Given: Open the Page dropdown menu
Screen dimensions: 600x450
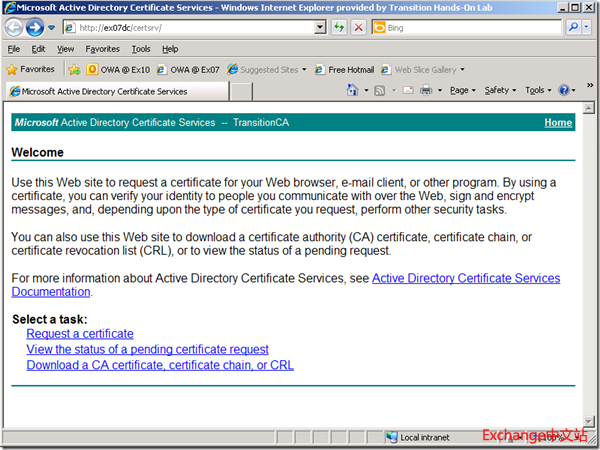Looking at the screenshot, I should click(x=462, y=91).
